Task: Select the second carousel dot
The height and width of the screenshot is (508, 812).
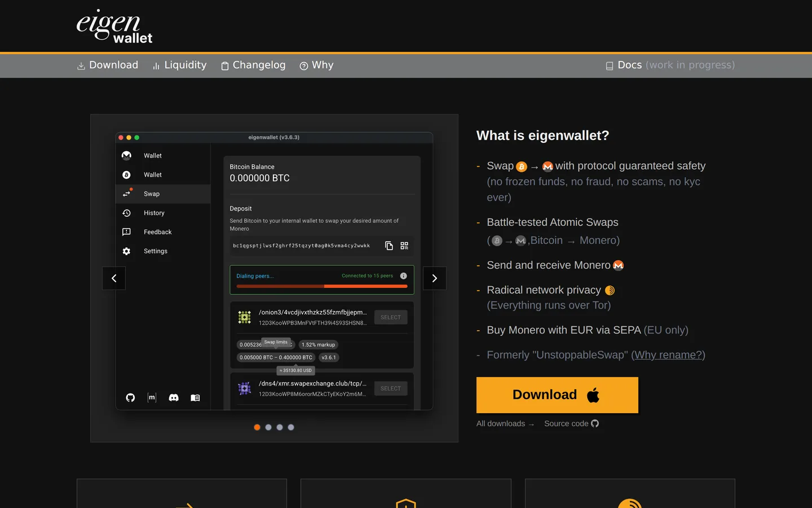Action: click(268, 427)
